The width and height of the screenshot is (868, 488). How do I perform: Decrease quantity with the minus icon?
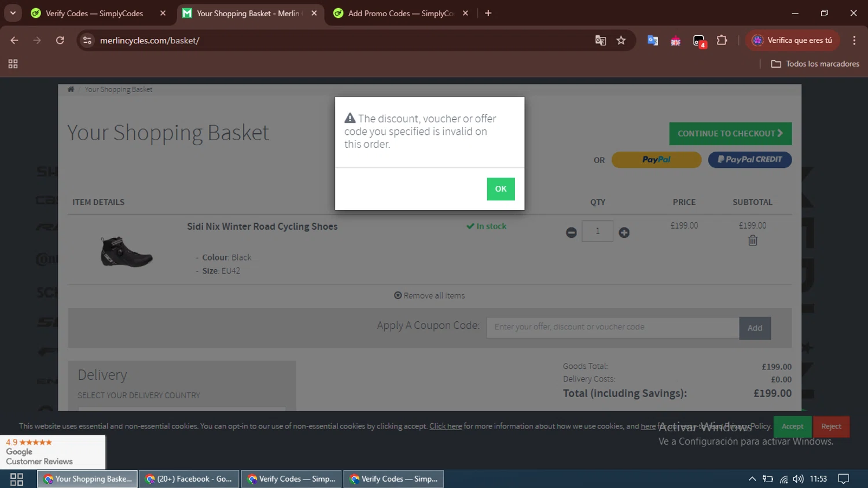tap(571, 233)
